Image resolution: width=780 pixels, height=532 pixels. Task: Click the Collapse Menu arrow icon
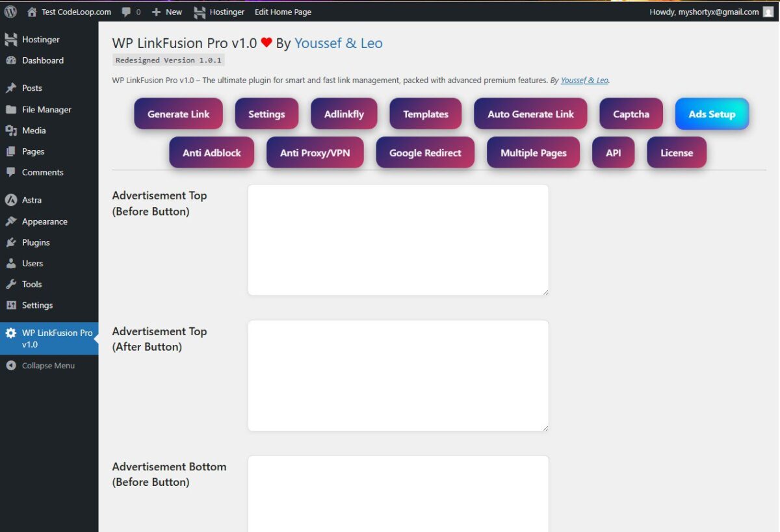pyautogui.click(x=11, y=366)
